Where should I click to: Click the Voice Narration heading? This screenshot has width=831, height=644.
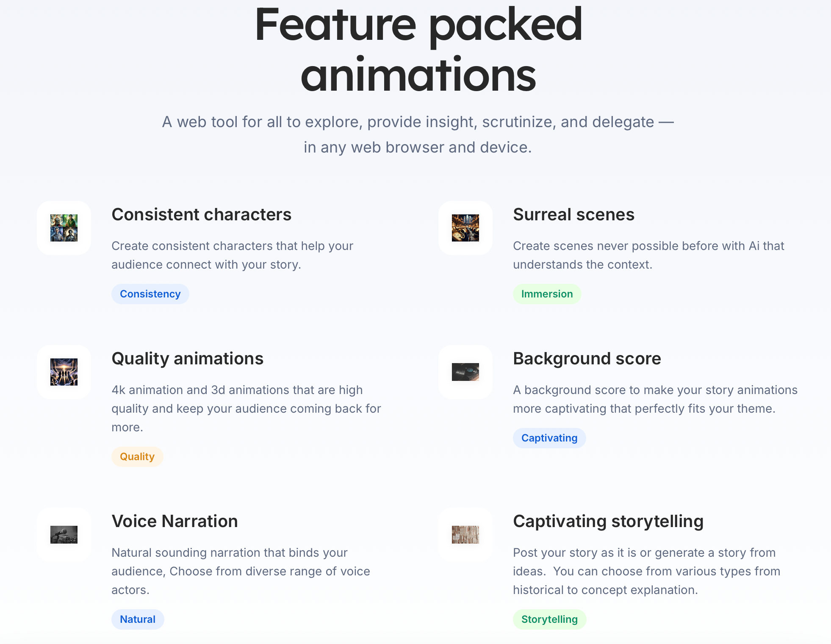click(x=175, y=521)
